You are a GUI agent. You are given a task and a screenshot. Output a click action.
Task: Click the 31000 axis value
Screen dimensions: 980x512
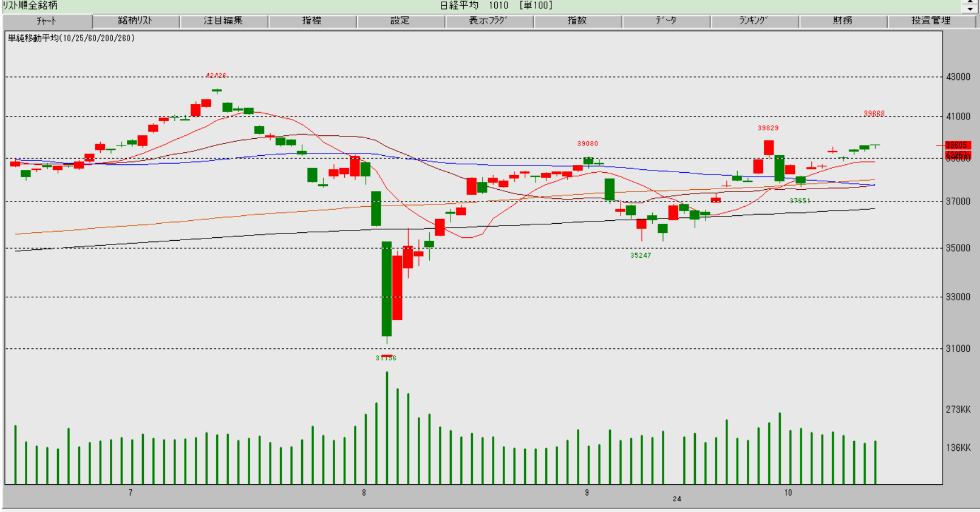coord(958,349)
